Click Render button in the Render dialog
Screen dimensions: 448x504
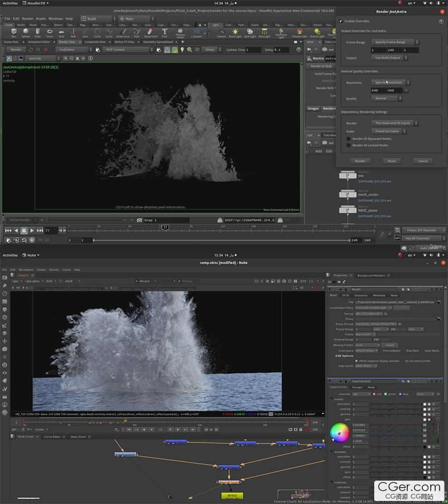pos(360,161)
